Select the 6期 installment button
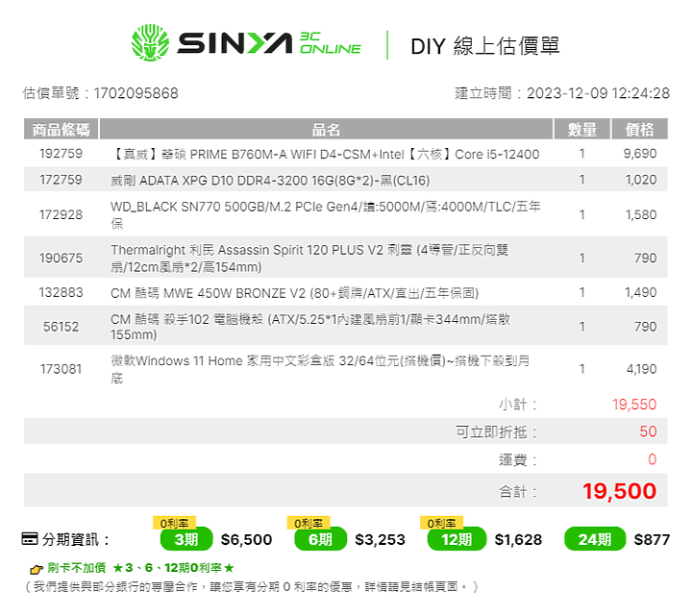The image size is (692, 616). pos(320,539)
